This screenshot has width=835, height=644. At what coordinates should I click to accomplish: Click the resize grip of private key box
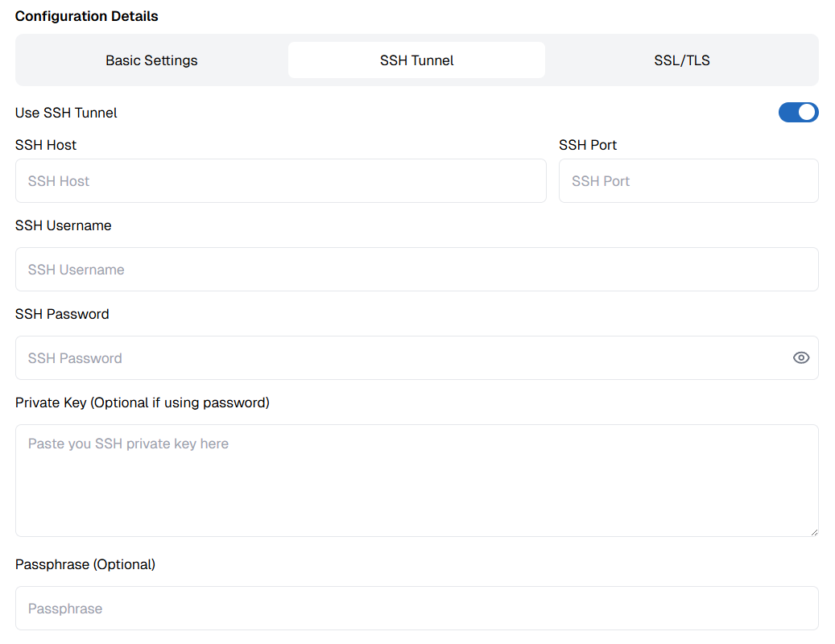[813, 530]
